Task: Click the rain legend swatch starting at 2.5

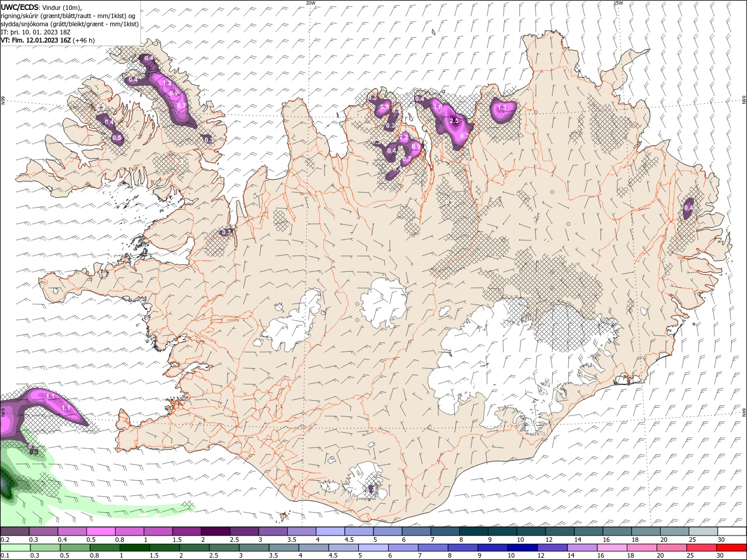Action: coord(224,548)
